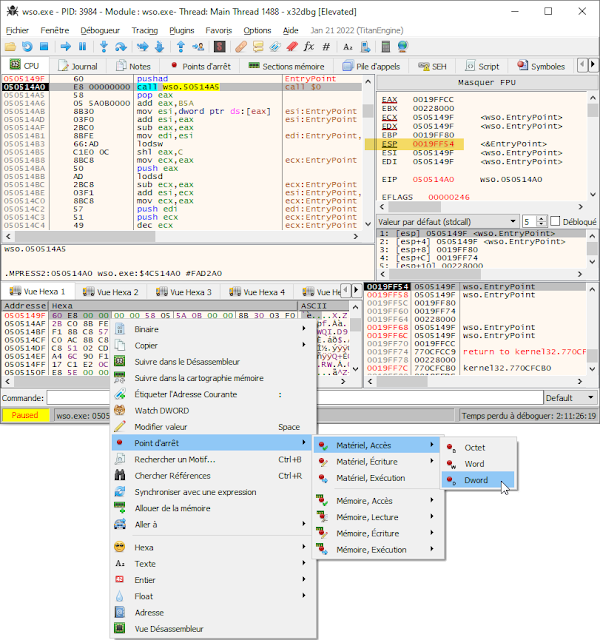Increase the argument count stepper
Viewport: 600px width, 640px height.
[x=542, y=219]
